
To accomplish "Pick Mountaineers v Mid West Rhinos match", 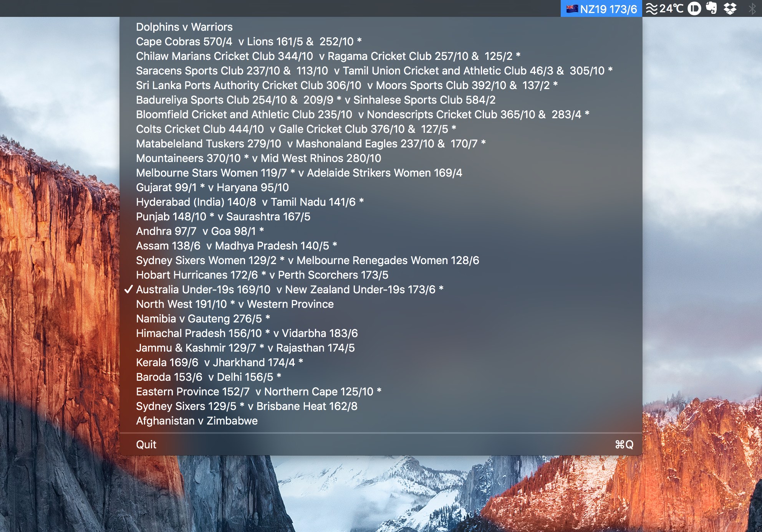I will pos(258,158).
